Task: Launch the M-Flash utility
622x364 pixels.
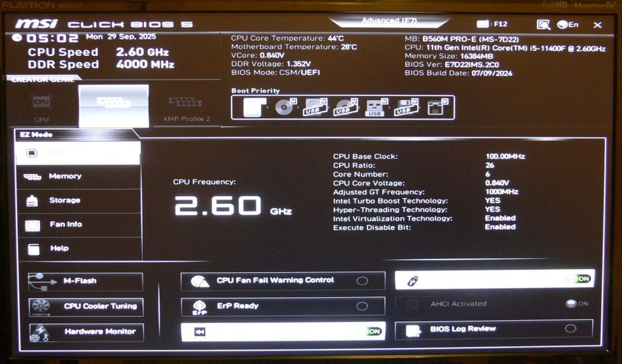Action: [x=86, y=281]
